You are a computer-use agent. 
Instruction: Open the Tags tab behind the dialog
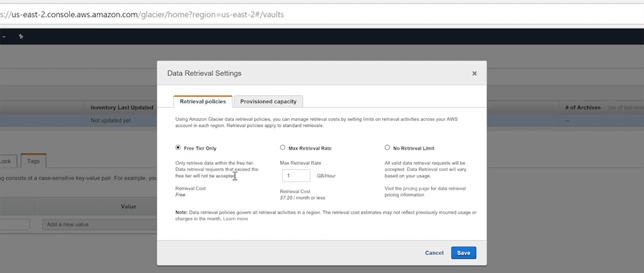tap(34, 161)
